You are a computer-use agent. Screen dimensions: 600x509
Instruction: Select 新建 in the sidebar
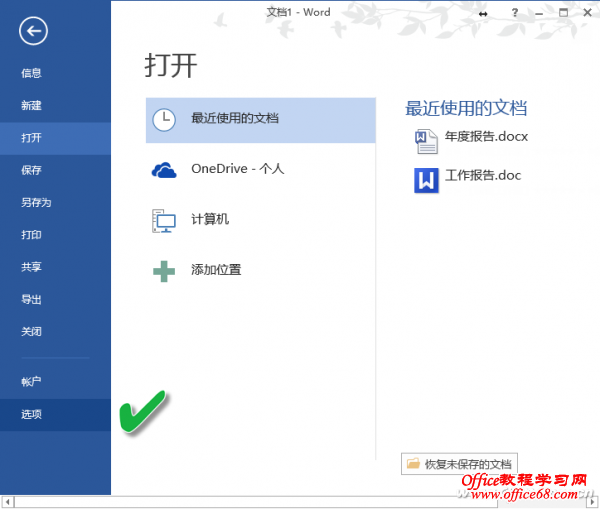pos(55,105)
